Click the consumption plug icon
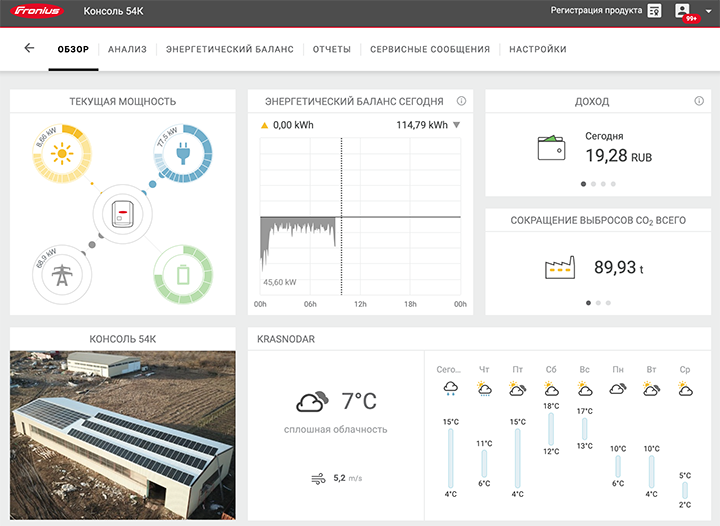Screen dimensions: 720x526 (183, 153)
